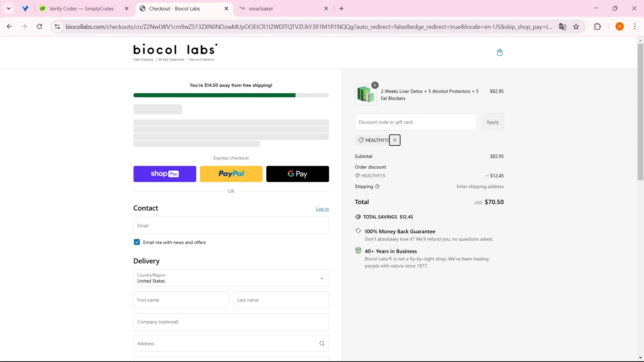Close the Verify Codes tab
Screen dimensions: 644x362
(127, 9)
